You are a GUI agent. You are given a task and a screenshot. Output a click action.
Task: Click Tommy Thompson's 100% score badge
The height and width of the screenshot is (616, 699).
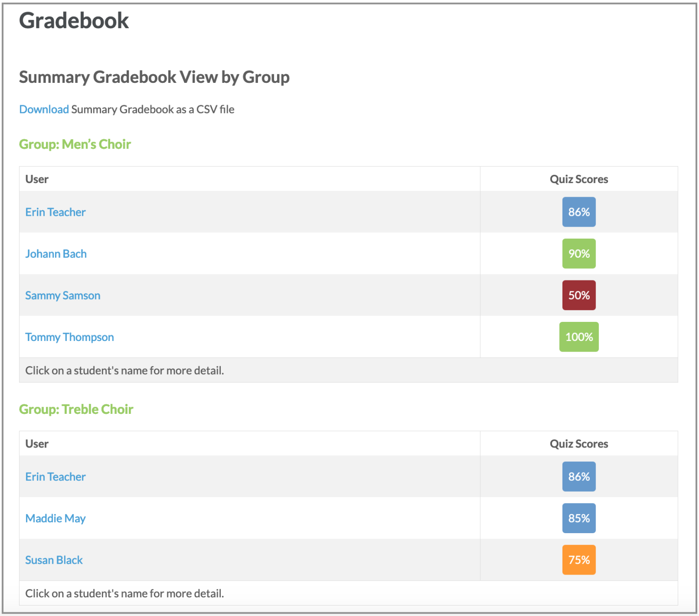[x=578, y=337]
